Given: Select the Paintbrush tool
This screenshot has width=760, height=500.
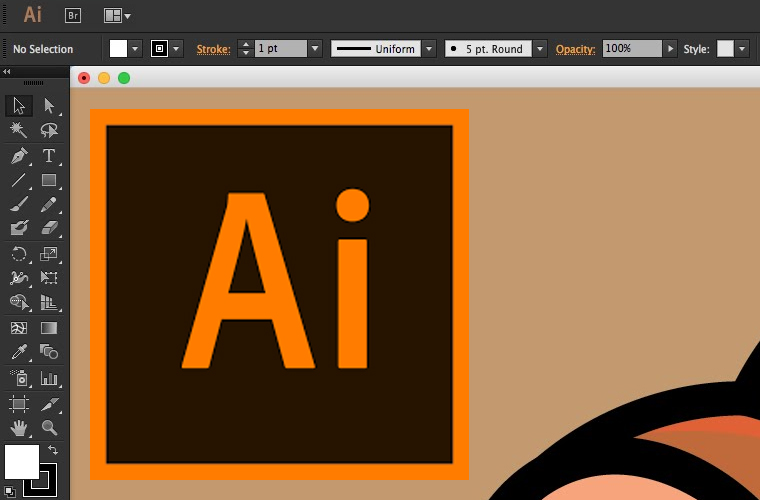Looking at the screenshot, I should [19, 204].
